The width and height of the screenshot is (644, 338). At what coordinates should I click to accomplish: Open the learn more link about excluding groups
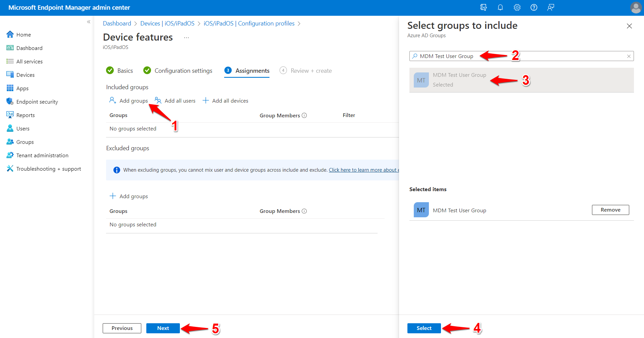tap(364, 170)
